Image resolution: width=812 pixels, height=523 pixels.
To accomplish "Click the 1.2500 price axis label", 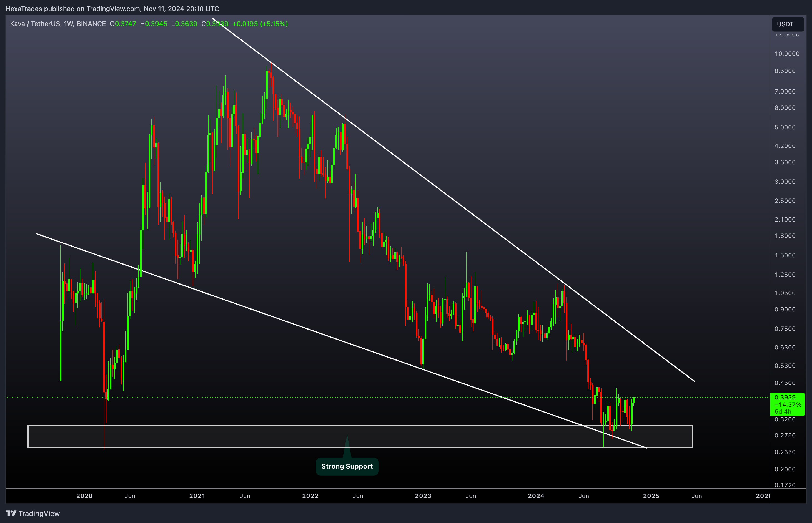I will (x=785, y=274).
